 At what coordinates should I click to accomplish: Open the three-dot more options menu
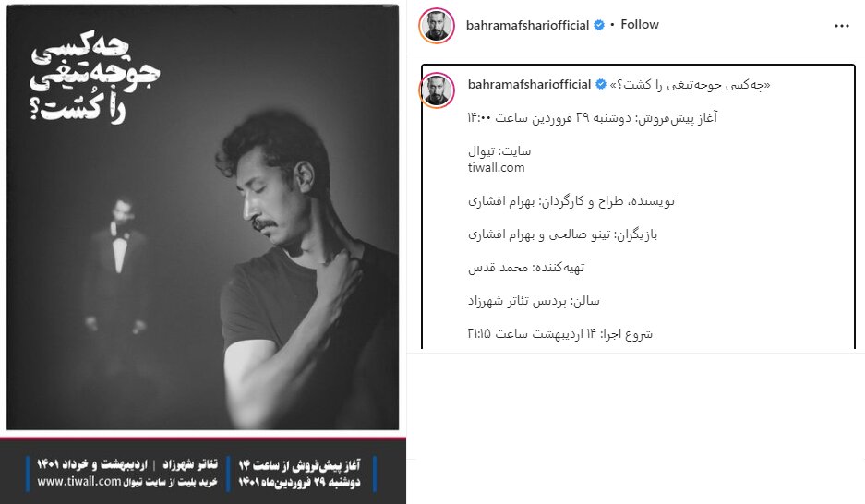coord(841,26)
